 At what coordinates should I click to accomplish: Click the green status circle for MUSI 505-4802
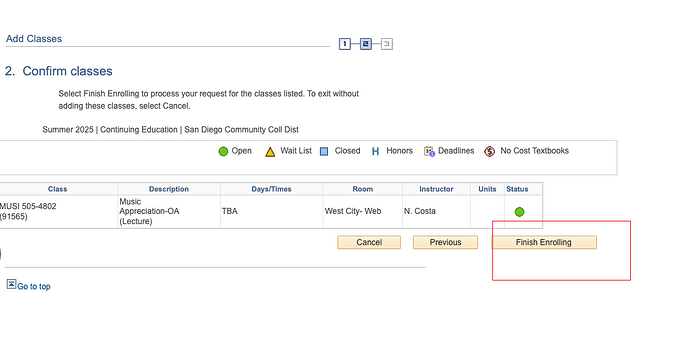[x=519, y=212]
